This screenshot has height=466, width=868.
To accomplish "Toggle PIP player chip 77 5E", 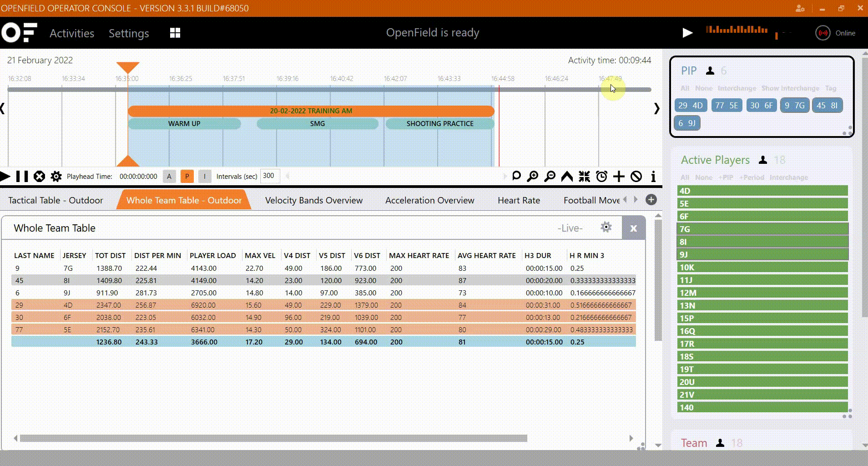I will (x=727, y=106).
